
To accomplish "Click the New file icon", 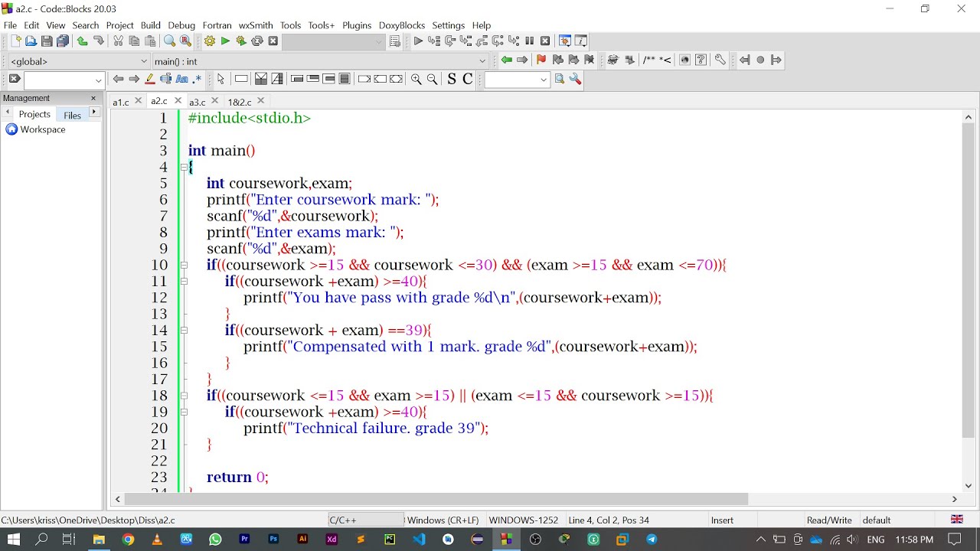I will click(15, 41).
